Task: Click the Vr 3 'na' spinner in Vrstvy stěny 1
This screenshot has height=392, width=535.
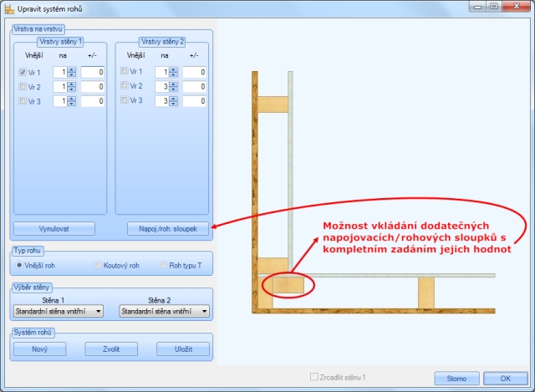Action: click(x=71, y=101)
